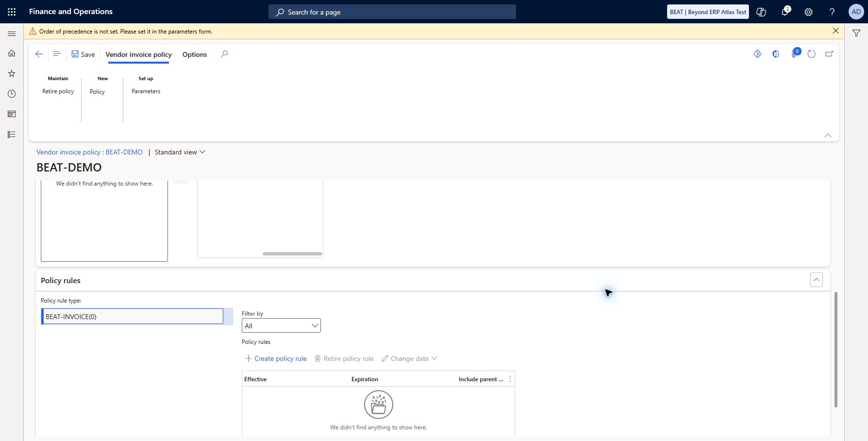
Task: Dismiss the order of precedence warning
Action: click(835, 31)
